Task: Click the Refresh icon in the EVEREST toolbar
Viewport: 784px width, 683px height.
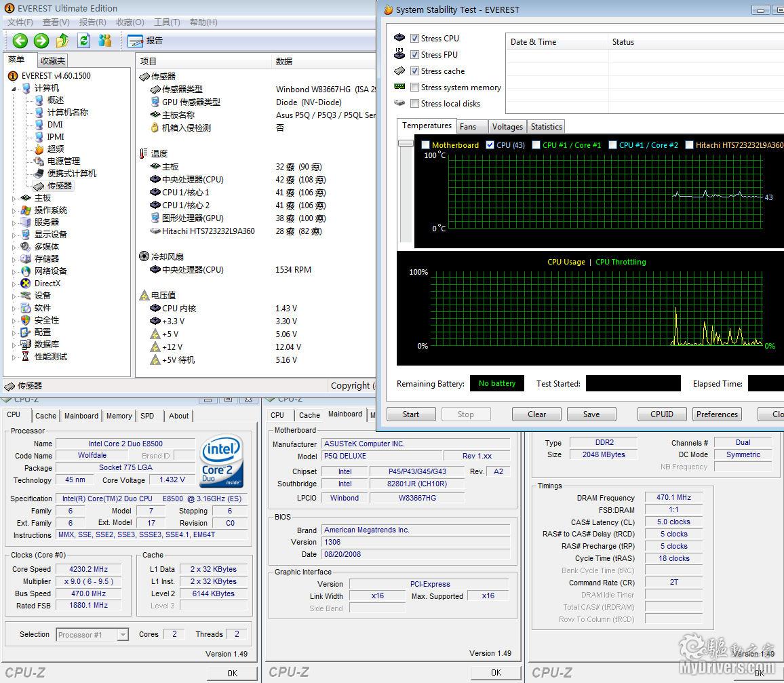Action: tap(83, 41)
